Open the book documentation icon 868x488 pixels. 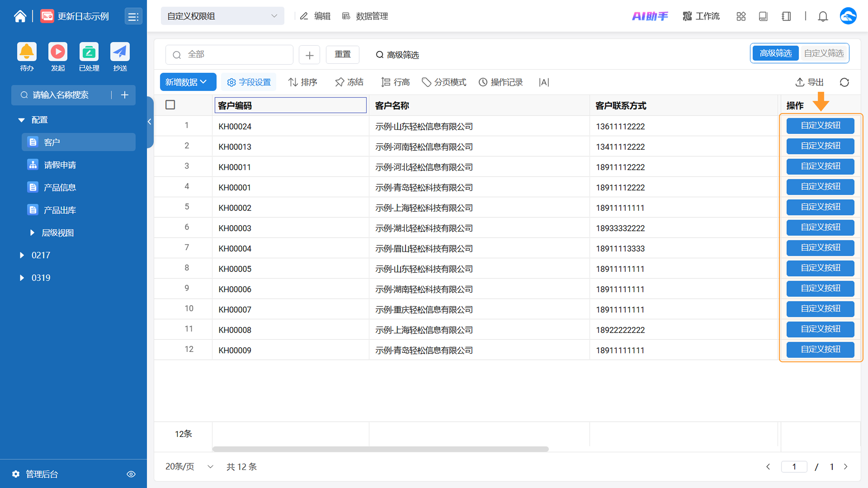(763, 16)
